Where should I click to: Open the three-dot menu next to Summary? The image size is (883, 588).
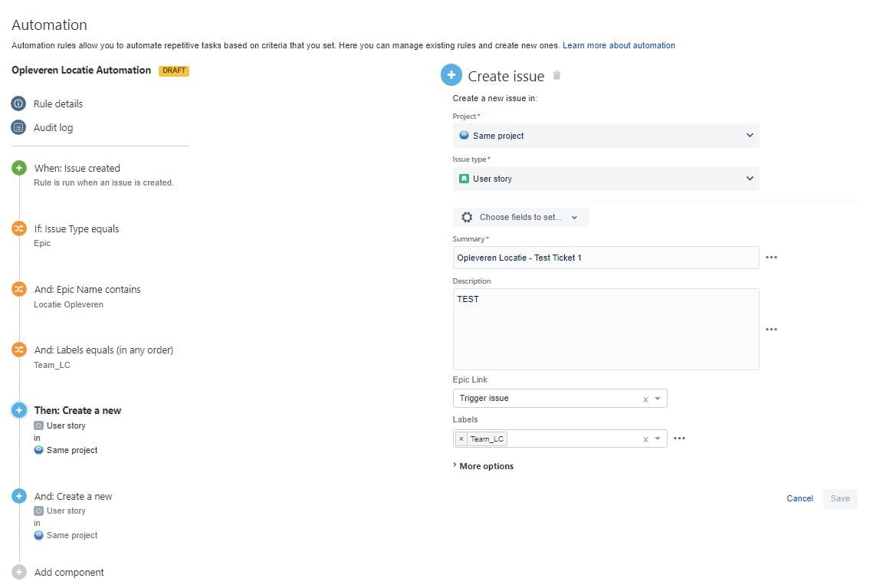point(772,258)
